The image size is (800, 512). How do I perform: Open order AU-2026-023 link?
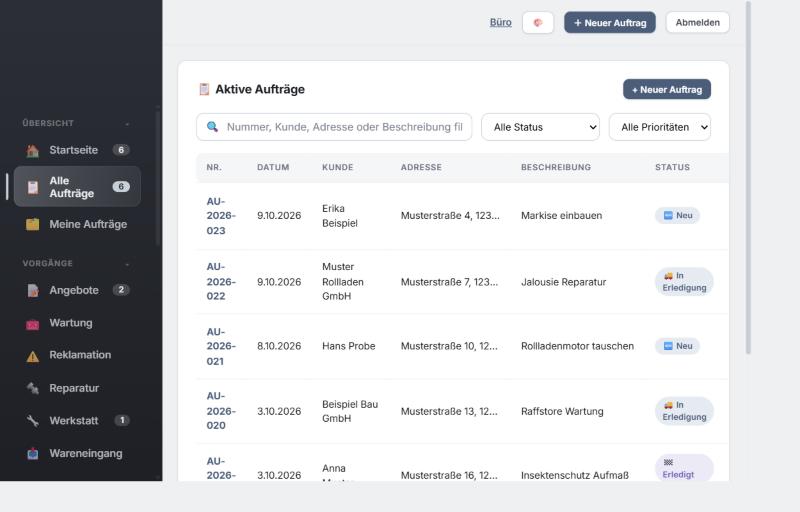(x=221, y=216)
